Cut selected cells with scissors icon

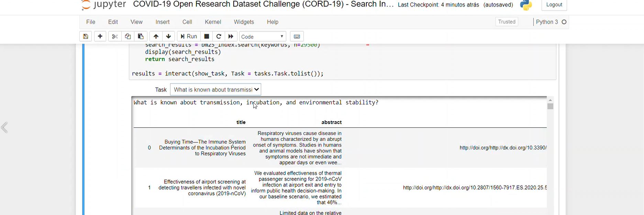coord(115,36)
